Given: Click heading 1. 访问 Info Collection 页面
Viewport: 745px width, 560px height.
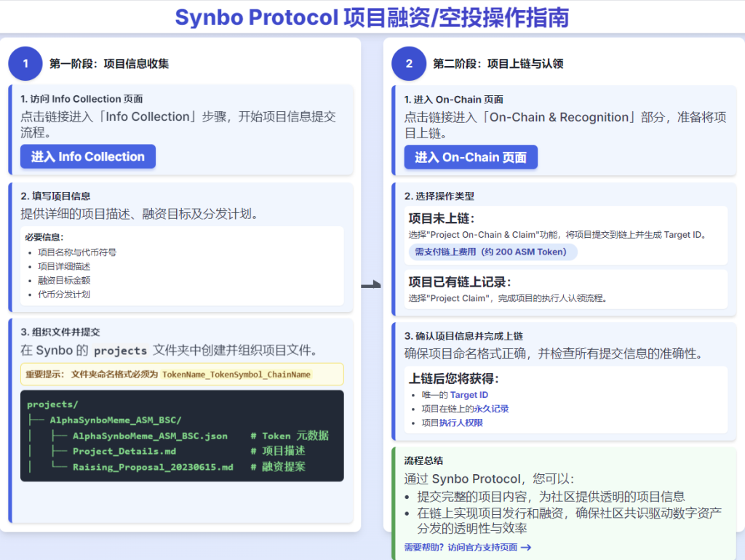Looking at the screenshot, I should 81,99.
